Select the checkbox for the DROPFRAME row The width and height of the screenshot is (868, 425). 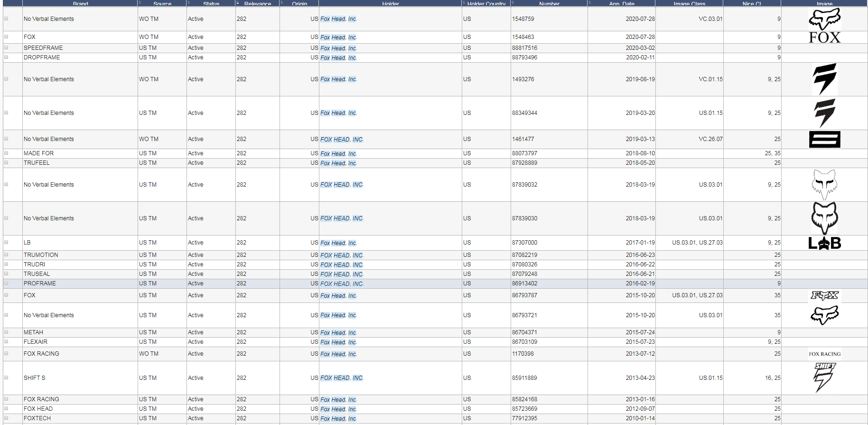(x=6, y=57)
